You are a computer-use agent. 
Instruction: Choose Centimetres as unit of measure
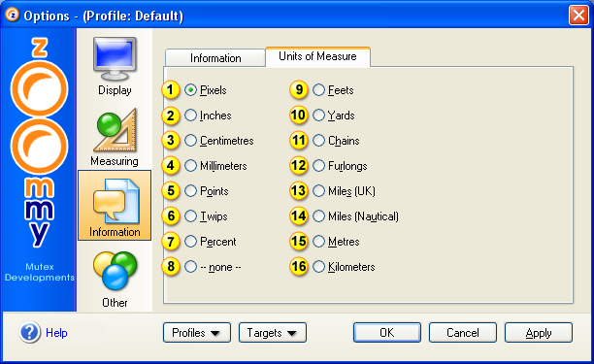(x=190, y=141)
